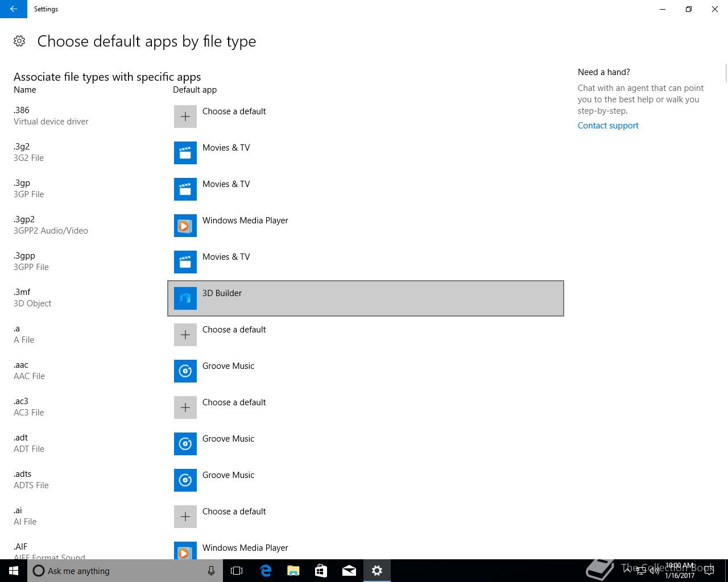Click the Groove Music icon for .aac
This screenshot has height=582, width=728.
tap(185, 371)
